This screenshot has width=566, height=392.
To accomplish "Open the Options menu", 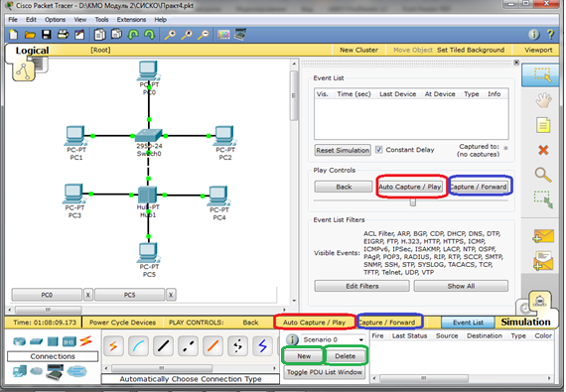I will pos(56,20).
